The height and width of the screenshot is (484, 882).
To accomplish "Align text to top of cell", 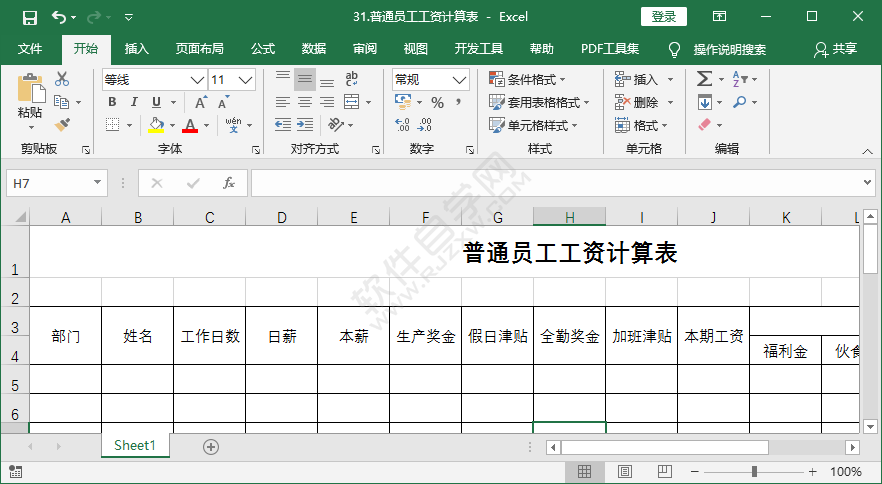I will point(283,79).
